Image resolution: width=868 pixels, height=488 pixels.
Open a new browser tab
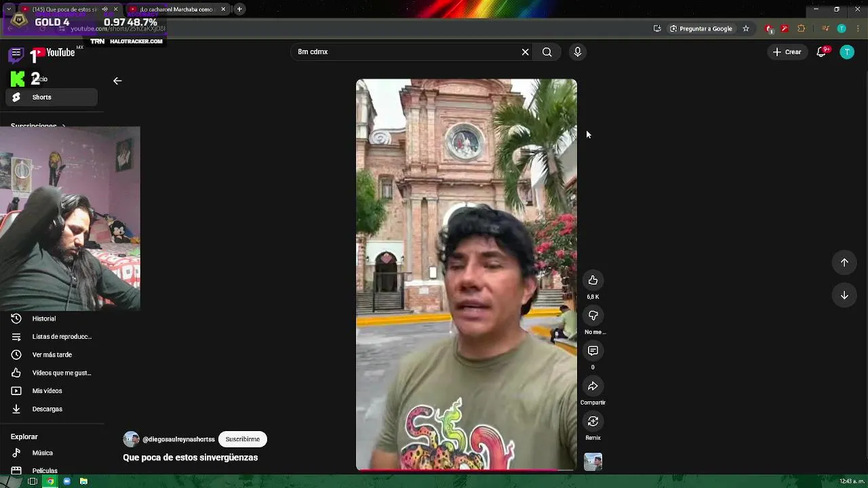239,9
